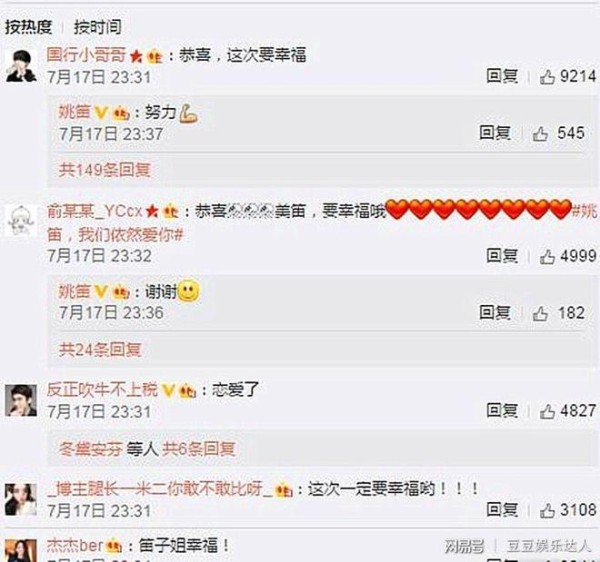
Task: Click the V verified badge beside 反正吹牛不上税
Action: pos(168,391)
